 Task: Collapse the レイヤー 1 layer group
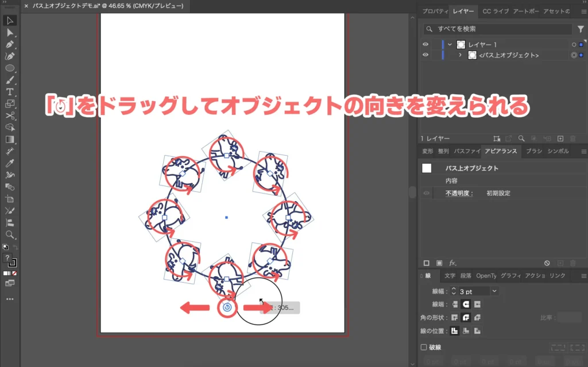pos(451,44)
